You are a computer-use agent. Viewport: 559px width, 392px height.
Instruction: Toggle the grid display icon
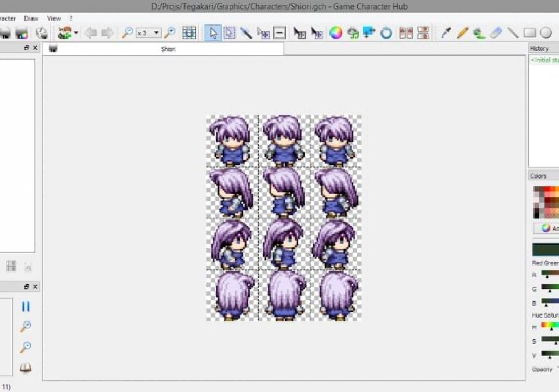coord(189,33)
